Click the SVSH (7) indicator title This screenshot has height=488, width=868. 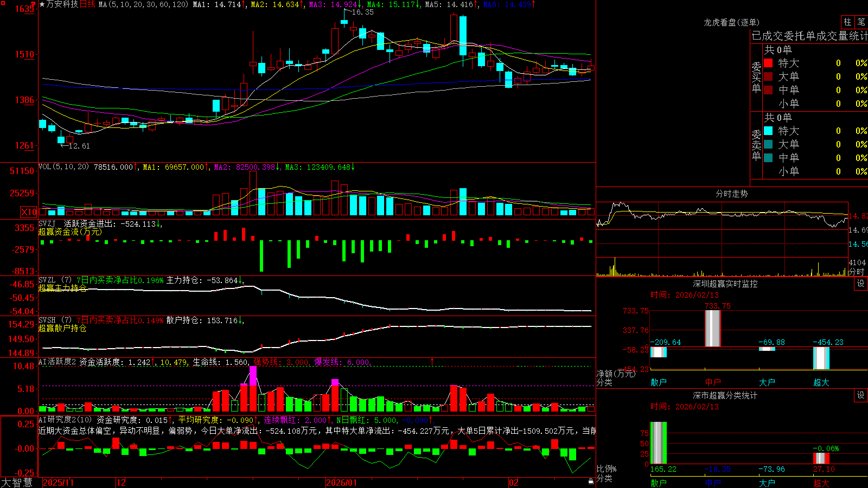[x=55, y=320]
